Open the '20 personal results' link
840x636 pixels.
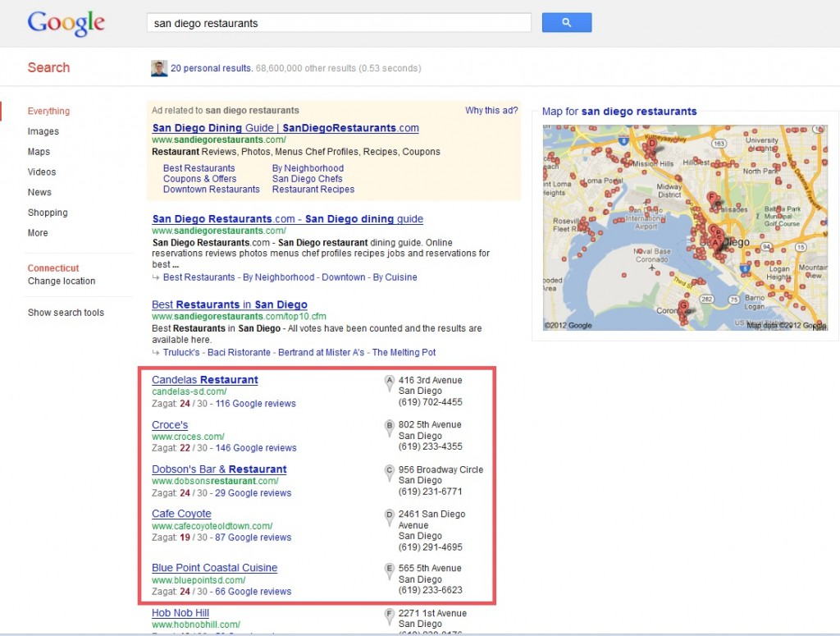pyautogui.click(x=212, y=68)
